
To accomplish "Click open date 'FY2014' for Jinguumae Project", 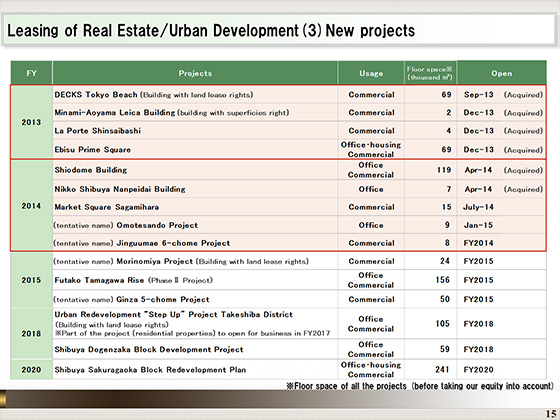I will coord(479,243).
